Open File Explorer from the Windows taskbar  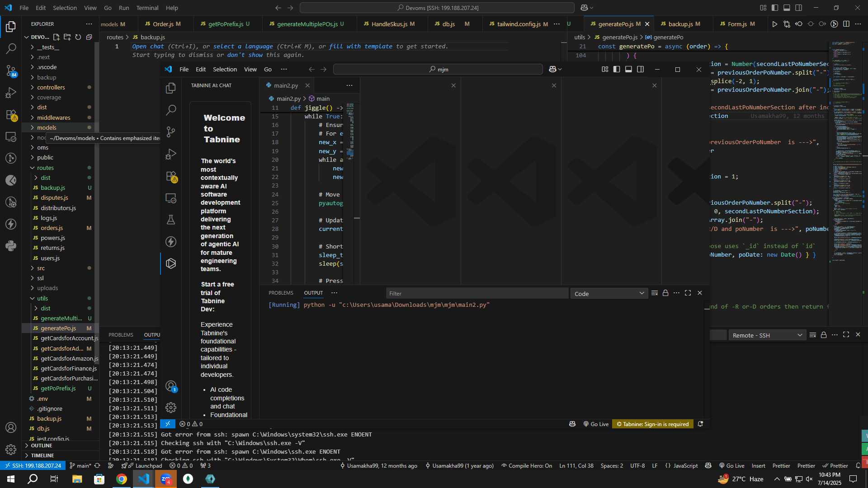(x=77, y=479)
